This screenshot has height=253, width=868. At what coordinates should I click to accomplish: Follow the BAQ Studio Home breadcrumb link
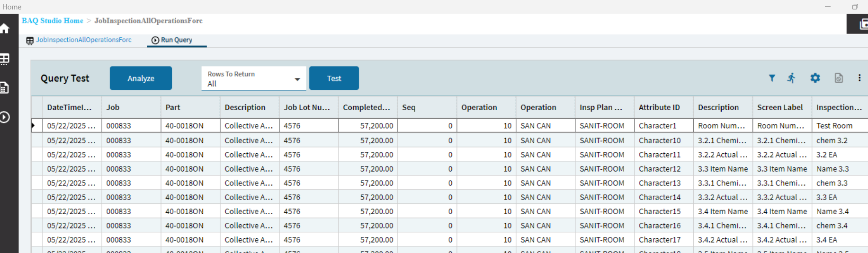click(x=53, y=21)
